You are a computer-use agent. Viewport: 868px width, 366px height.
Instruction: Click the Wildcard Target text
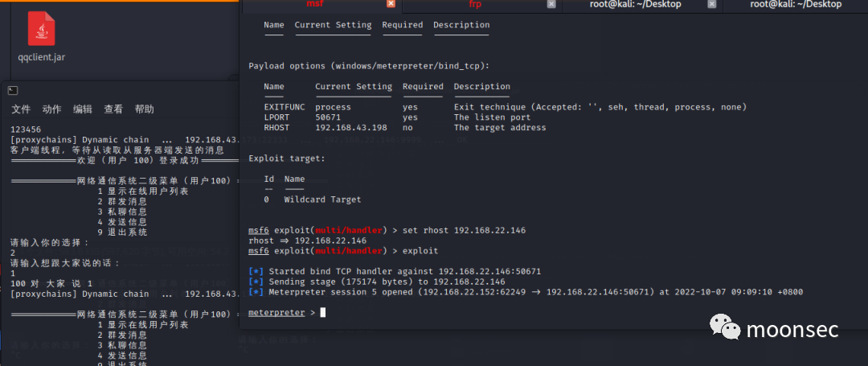(x=322, y=199)
